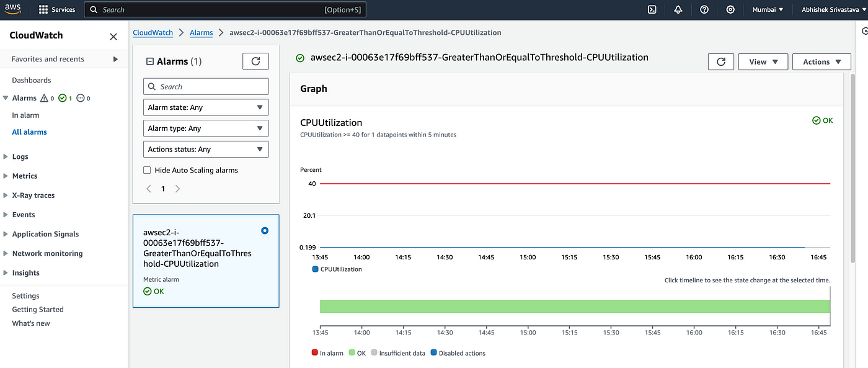Expand the Events section
Screen dimensions: 868x368
[x=6, y=215]
